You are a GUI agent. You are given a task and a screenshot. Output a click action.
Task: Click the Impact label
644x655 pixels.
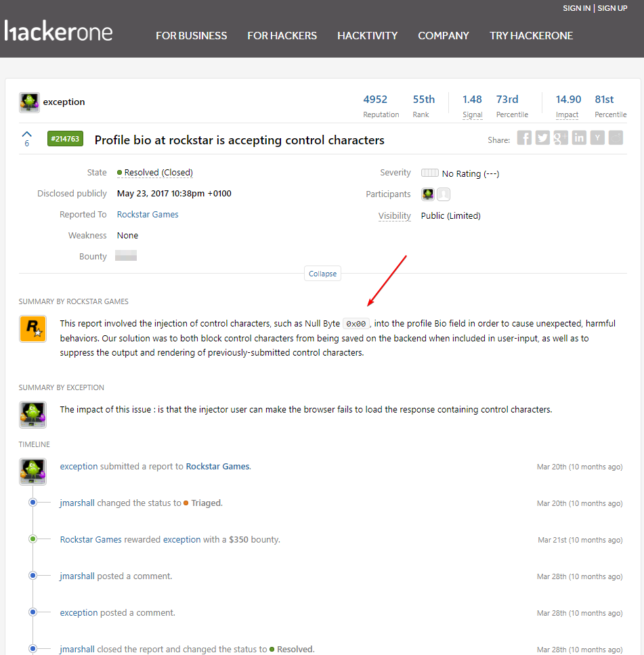pyautogui.click(x=567, y=115)
